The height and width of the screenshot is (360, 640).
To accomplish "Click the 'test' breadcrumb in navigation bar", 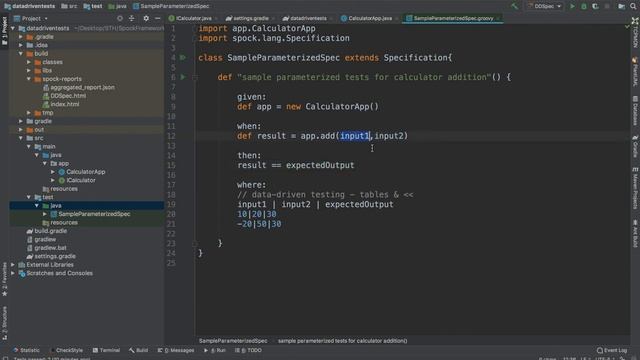I will (x=93, y=6).
